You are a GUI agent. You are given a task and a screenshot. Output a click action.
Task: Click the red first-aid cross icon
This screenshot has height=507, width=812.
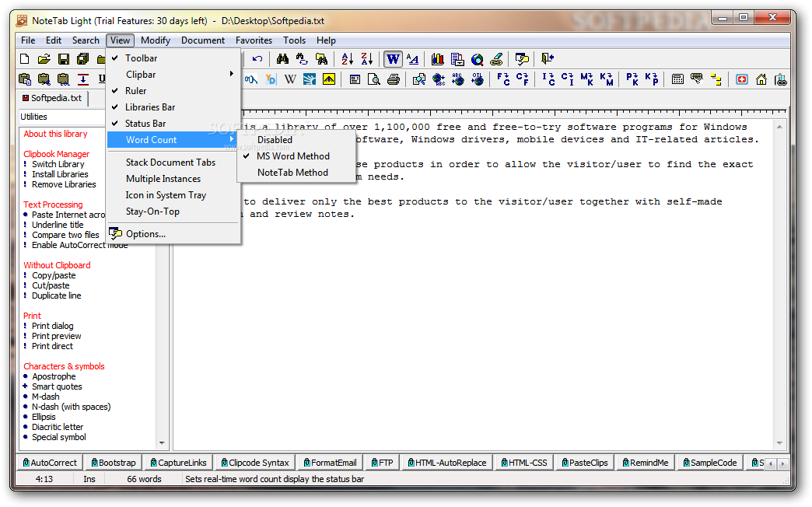(742, 79)
